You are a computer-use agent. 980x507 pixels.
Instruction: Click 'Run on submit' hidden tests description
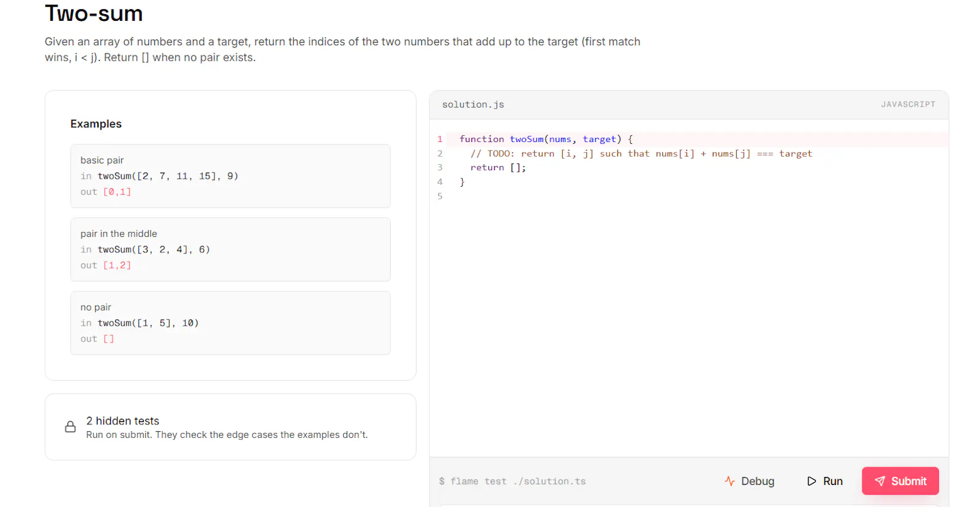click(227, 435)
